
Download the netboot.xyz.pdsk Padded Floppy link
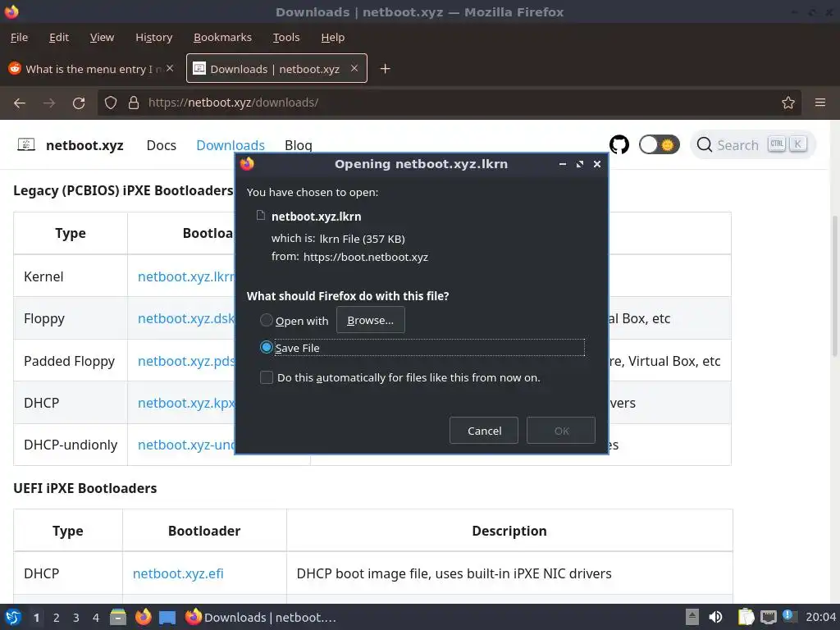(186, 361)
